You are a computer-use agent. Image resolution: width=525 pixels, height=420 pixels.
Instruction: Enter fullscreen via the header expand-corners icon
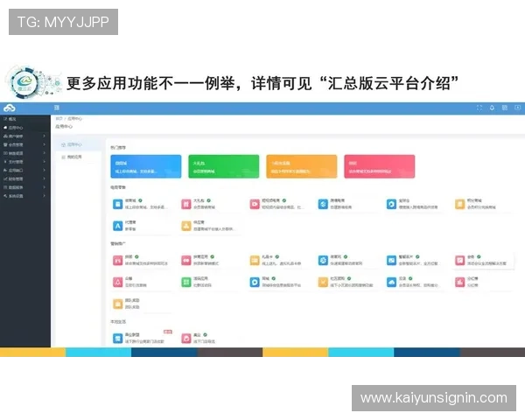point(479,108)
